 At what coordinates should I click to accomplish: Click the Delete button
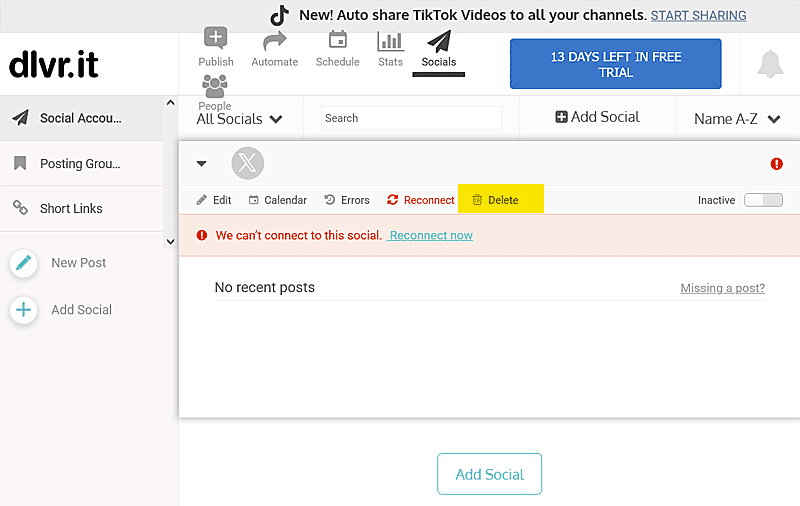(x=496, y=200)
